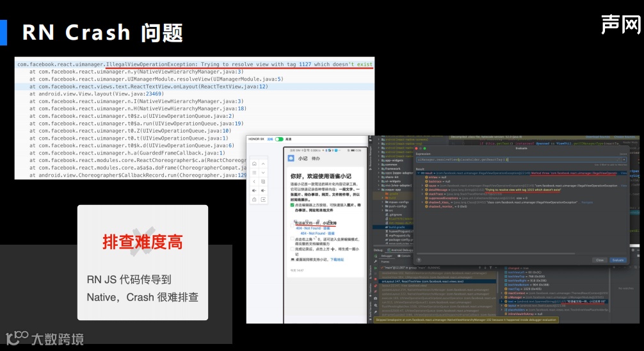Screen dimensions: 644x351
Task: Click the down chevron in device control panel
Action: point(263,173)
